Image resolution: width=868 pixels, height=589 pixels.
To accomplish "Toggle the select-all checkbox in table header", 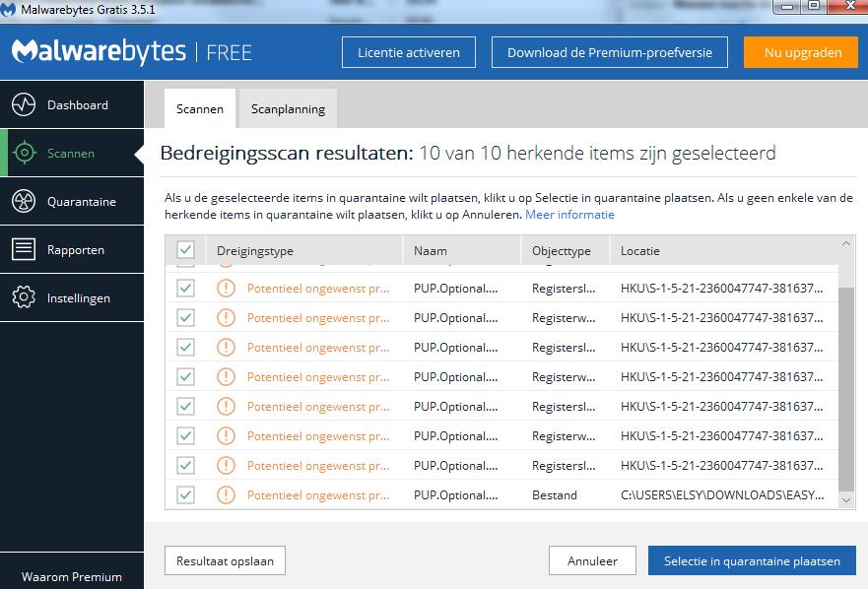I will point(185,250).
